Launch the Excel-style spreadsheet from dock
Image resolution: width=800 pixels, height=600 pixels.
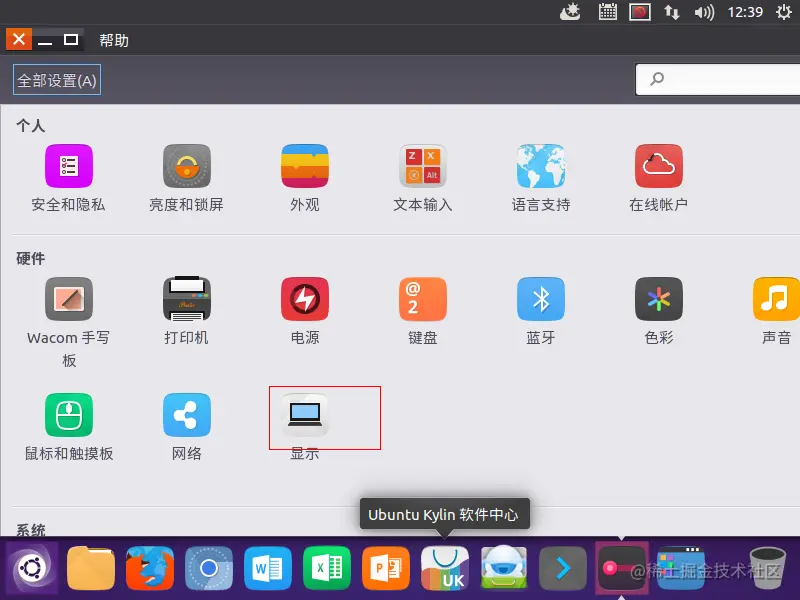pyautogui.click(x=327, y=568)
